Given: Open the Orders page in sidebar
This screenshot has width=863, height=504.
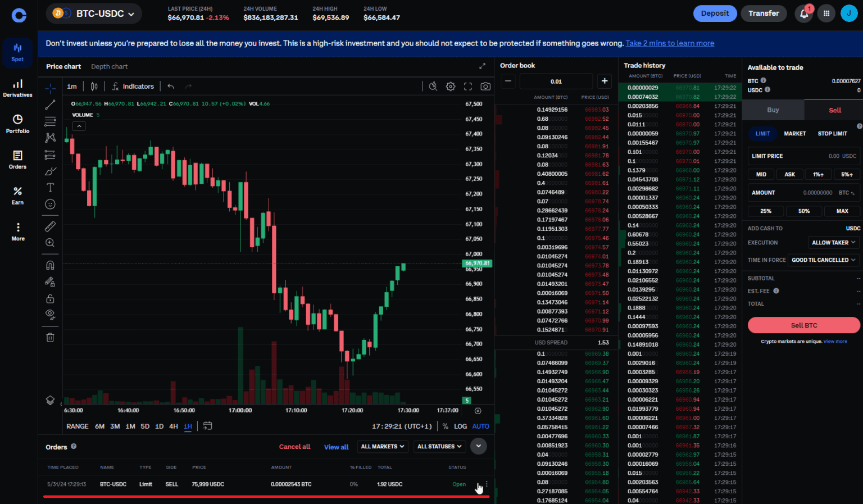Looking at the screenshot, I should point(18,160).
